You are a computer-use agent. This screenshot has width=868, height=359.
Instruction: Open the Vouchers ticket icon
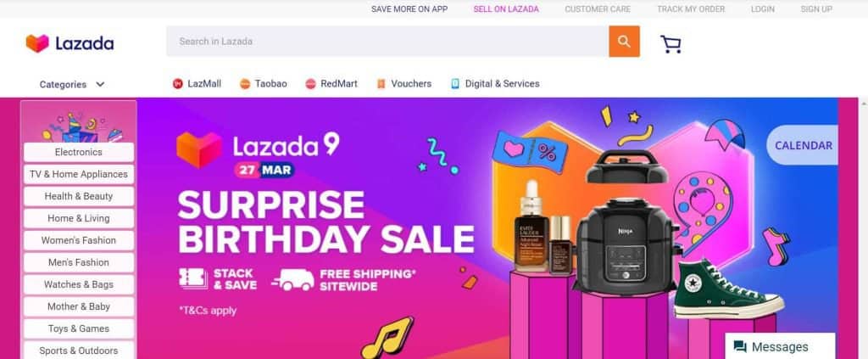click(381, 84)
